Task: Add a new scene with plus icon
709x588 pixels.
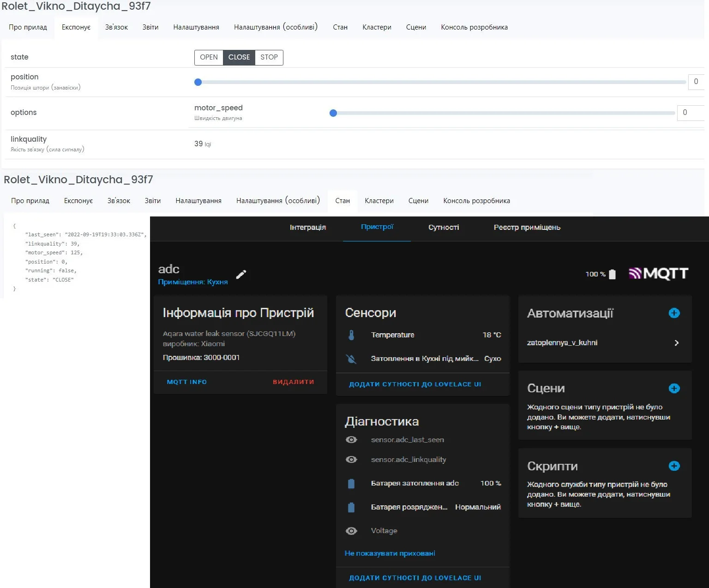Action: click(x=674, y=388)
